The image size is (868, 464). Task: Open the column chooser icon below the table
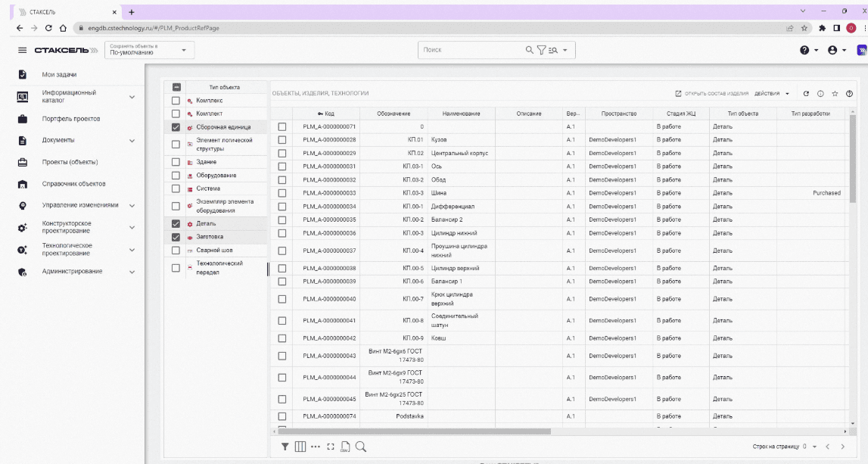pos(300,447)
